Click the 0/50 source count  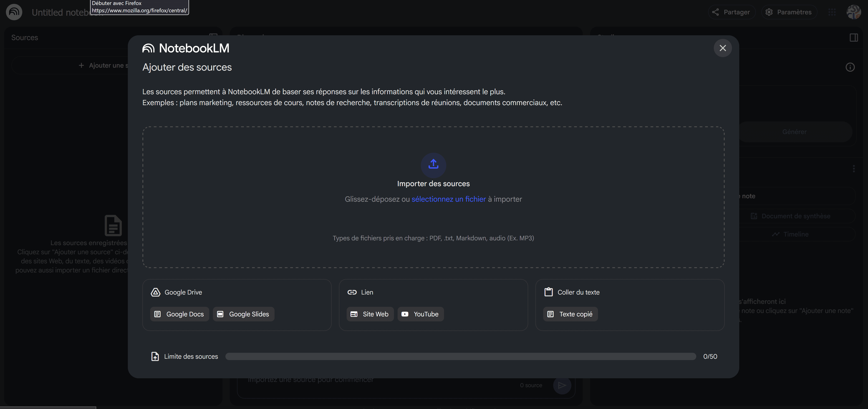(710, 356)
